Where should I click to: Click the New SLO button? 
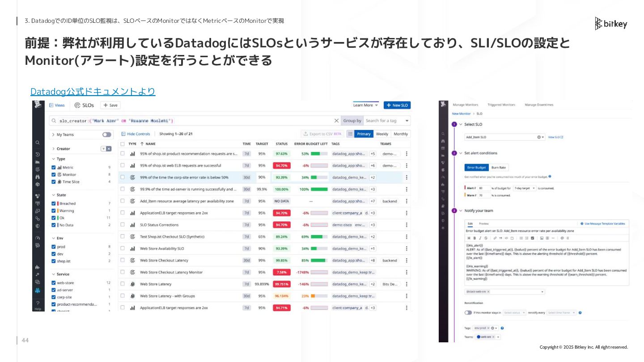(x=397, y=105)
